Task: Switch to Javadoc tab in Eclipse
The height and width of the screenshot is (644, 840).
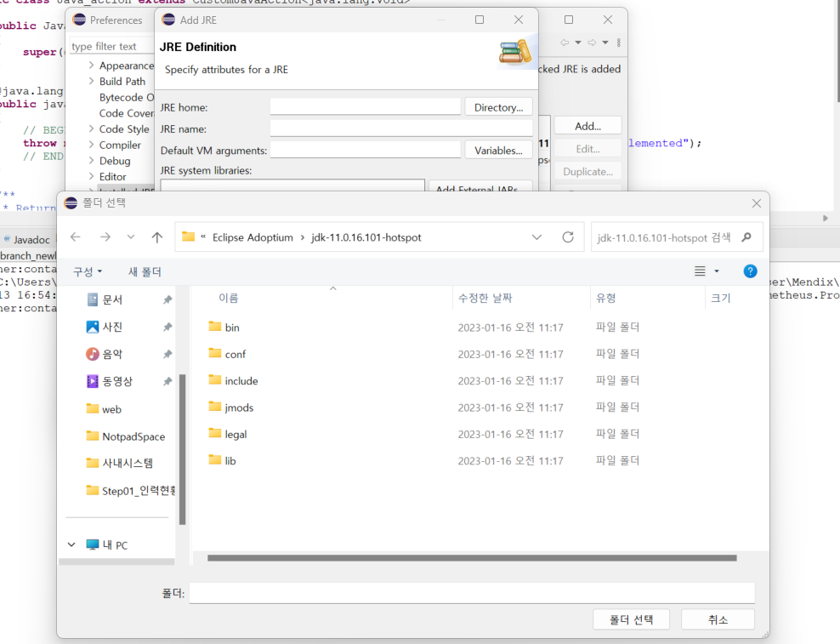Action: coord(27,239)
